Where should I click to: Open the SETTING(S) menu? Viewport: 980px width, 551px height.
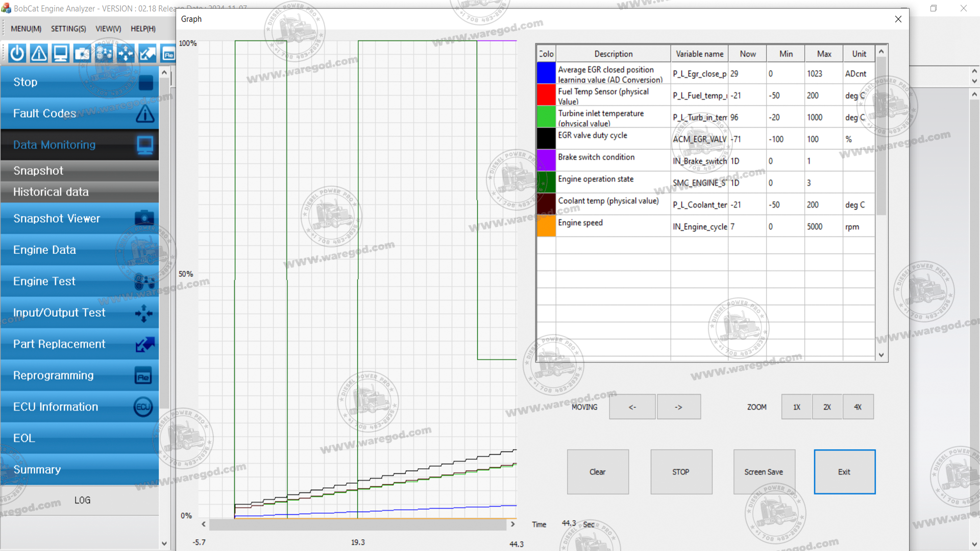click(x=68, y=29)
